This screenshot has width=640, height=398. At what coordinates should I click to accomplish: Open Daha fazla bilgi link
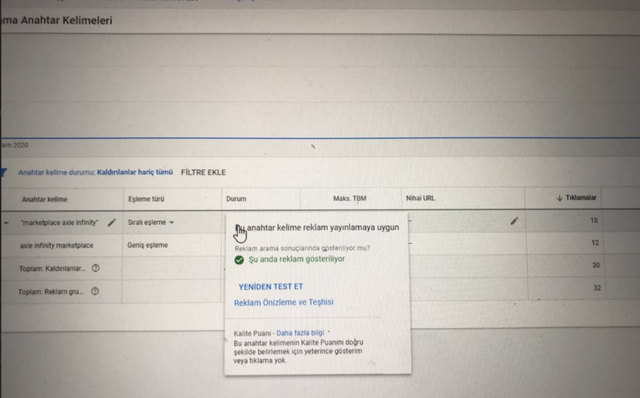point(300,333)
